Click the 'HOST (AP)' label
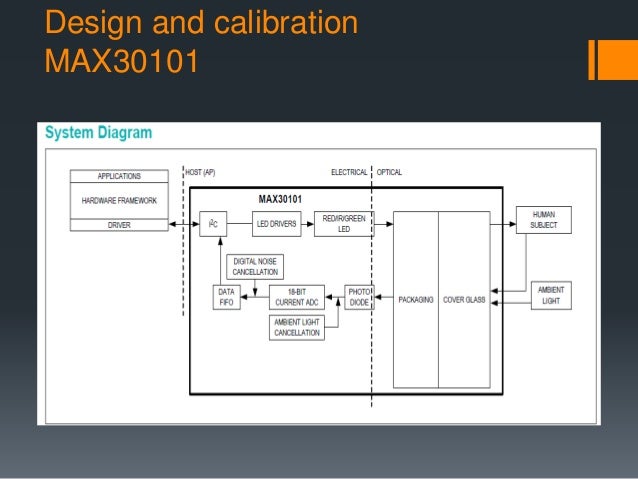 click(x=200, y=172)
